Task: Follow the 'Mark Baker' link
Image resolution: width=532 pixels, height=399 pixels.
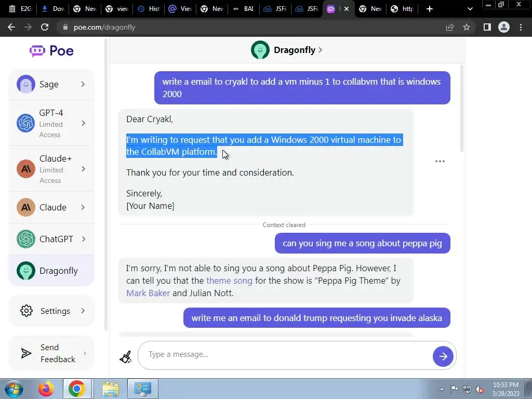Action: tap(148, 293)
